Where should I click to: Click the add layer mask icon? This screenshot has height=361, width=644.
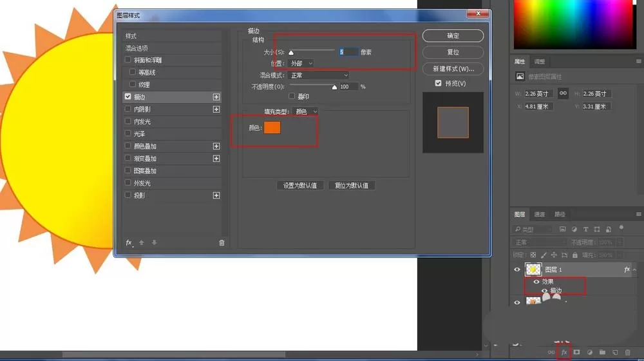(576, 353)
